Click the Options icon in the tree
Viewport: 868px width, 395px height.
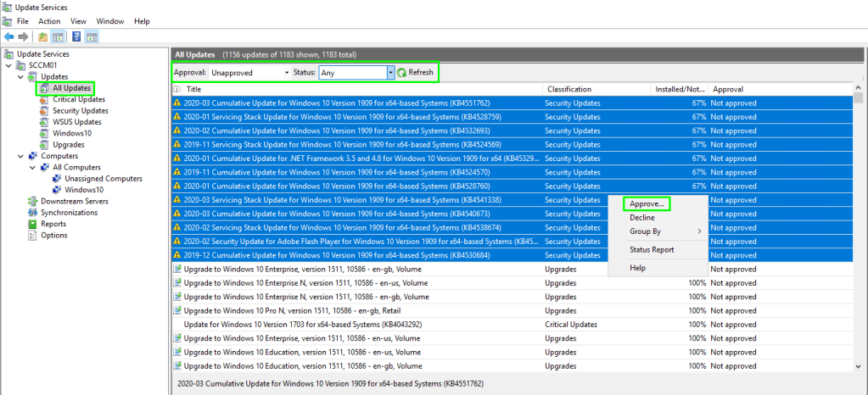point(33,236)
